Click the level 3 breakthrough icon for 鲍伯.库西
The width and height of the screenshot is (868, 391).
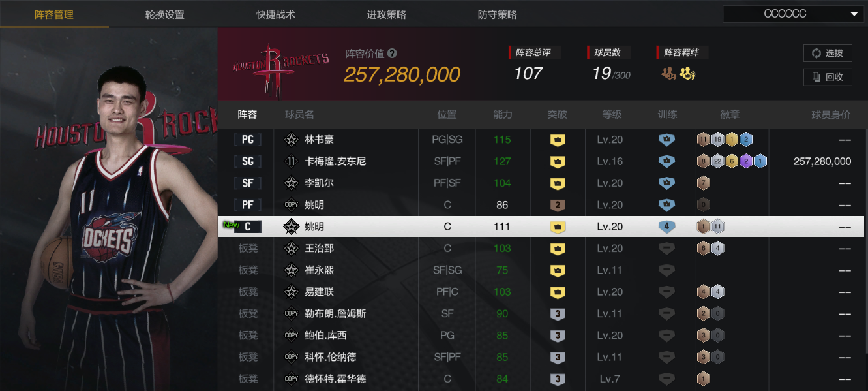(x=557, y=336)
